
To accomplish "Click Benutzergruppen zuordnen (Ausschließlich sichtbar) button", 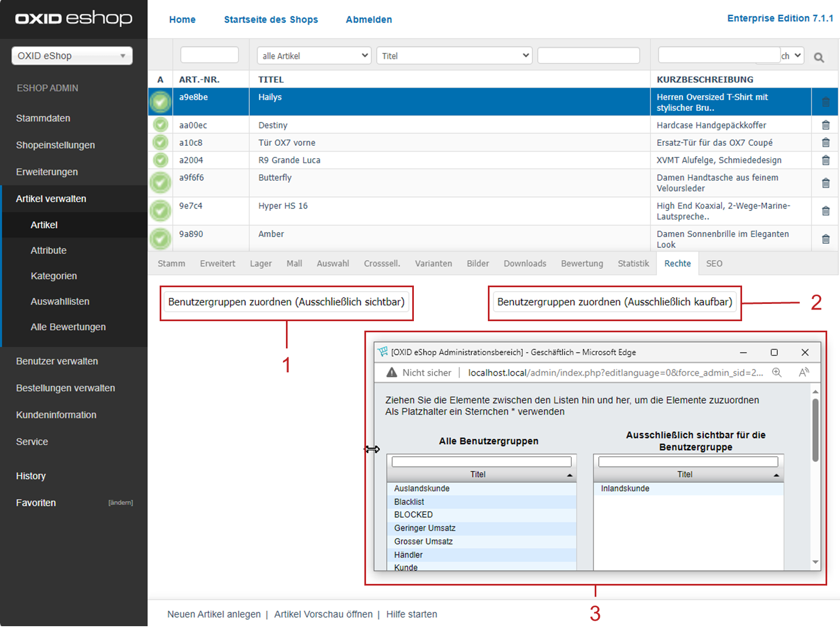I will [286, 302].
